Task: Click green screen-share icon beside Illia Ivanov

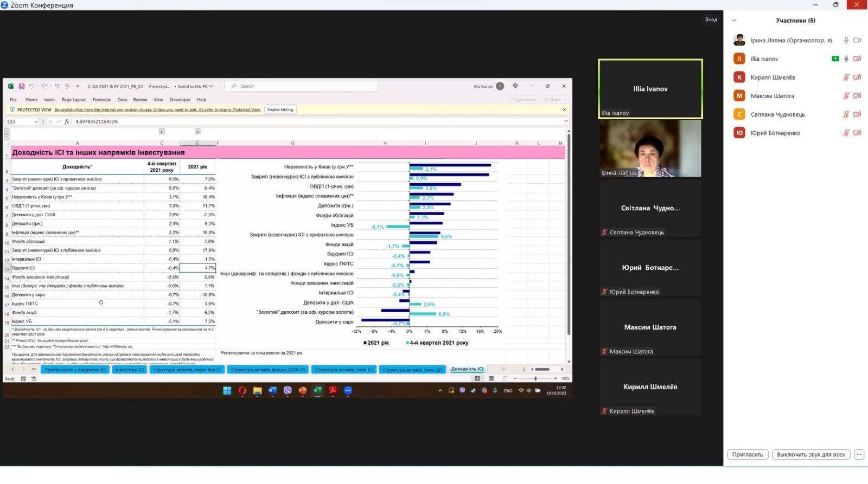Action: pos(835,59)
